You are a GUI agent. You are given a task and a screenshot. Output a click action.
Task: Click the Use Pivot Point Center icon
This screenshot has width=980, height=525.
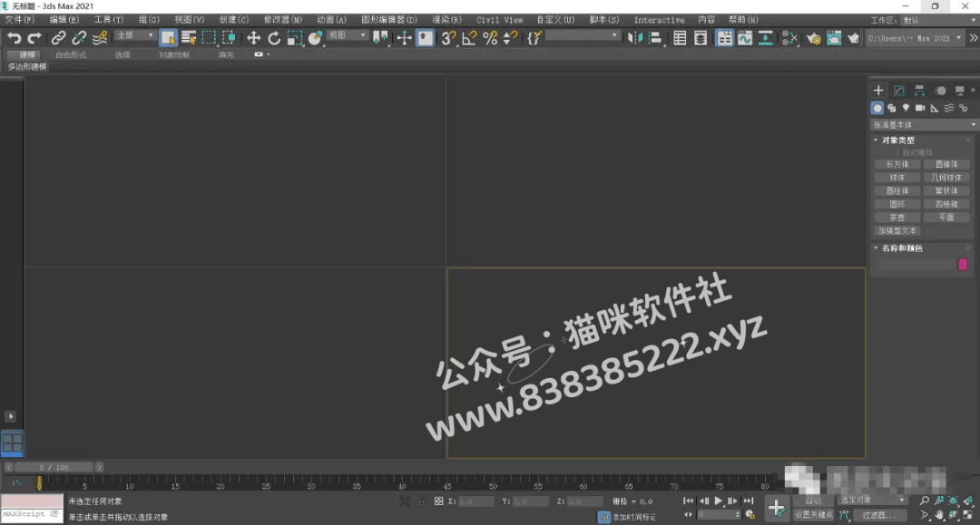(x=380, y=38)
